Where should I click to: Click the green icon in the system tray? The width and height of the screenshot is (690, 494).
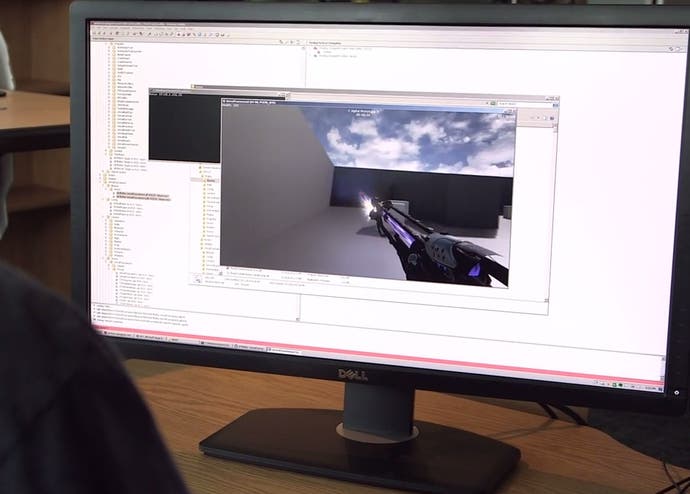click(x=614, y=385)
